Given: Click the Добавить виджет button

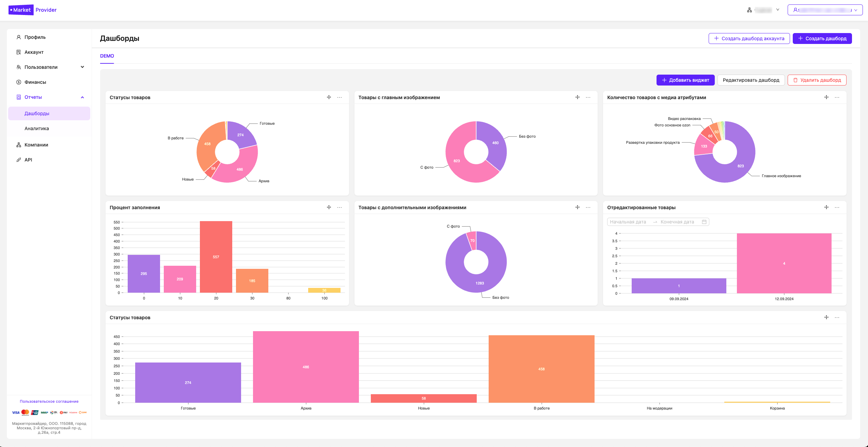Looking at the screenshot, I should [685, 80].
